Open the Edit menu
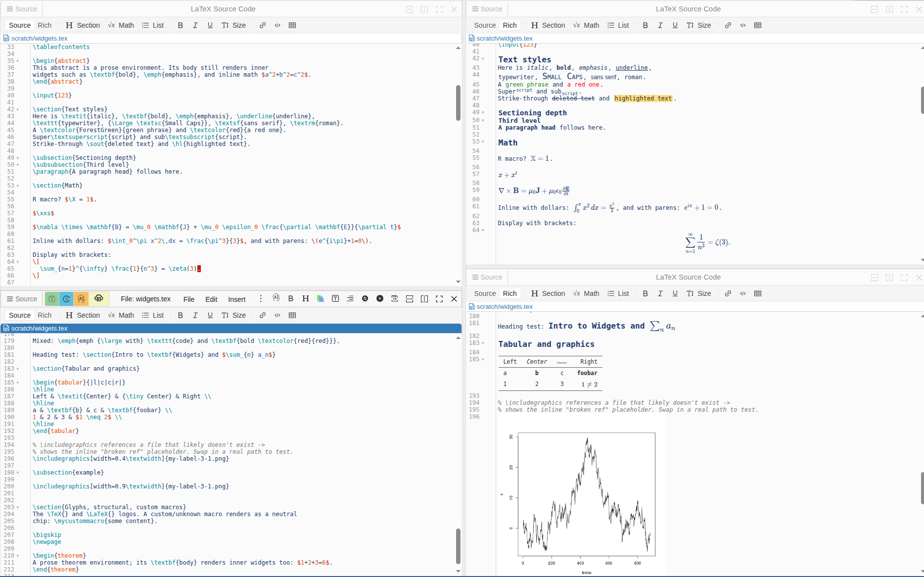Image resolution: width=924 pixels, height=577 pixels. [x=211, y=299]
